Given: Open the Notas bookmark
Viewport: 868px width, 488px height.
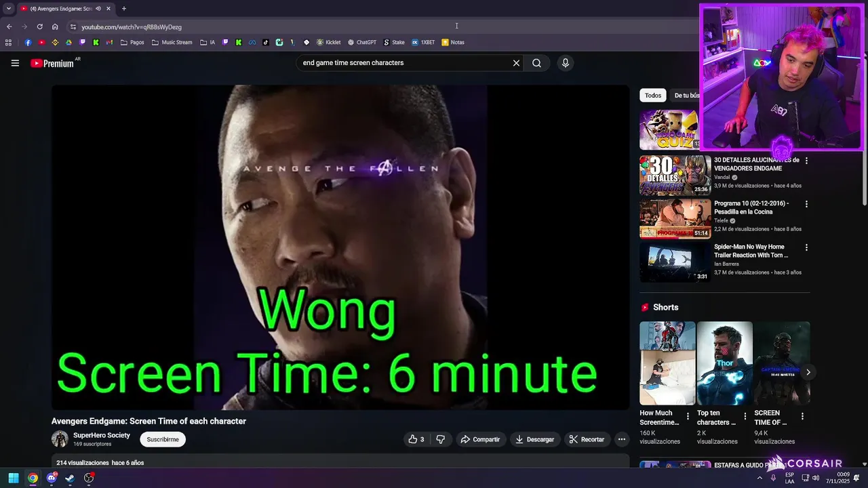Looking at the screenshot, I should coord(453,42).
